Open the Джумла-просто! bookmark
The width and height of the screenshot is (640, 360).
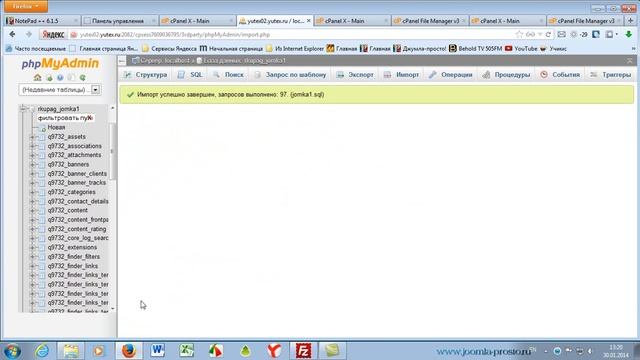coord(420,49)
